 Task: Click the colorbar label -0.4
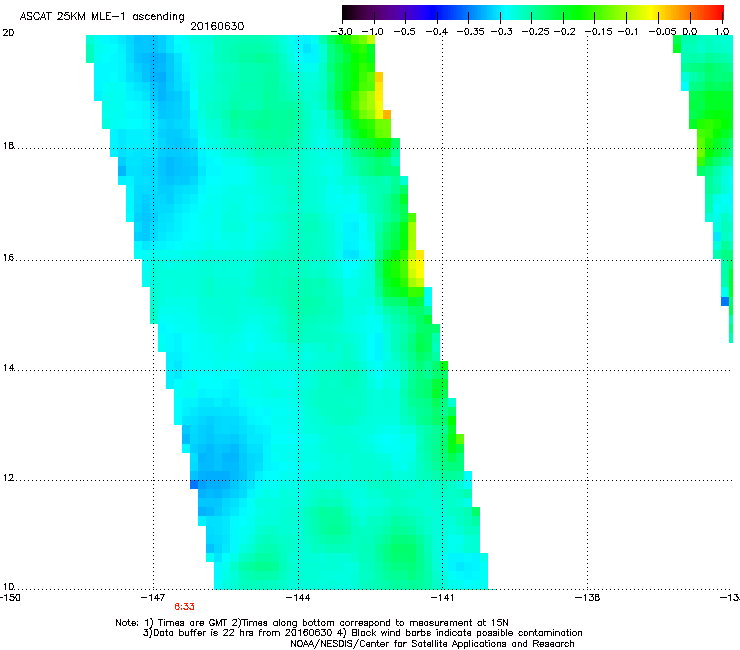[437, 32]
